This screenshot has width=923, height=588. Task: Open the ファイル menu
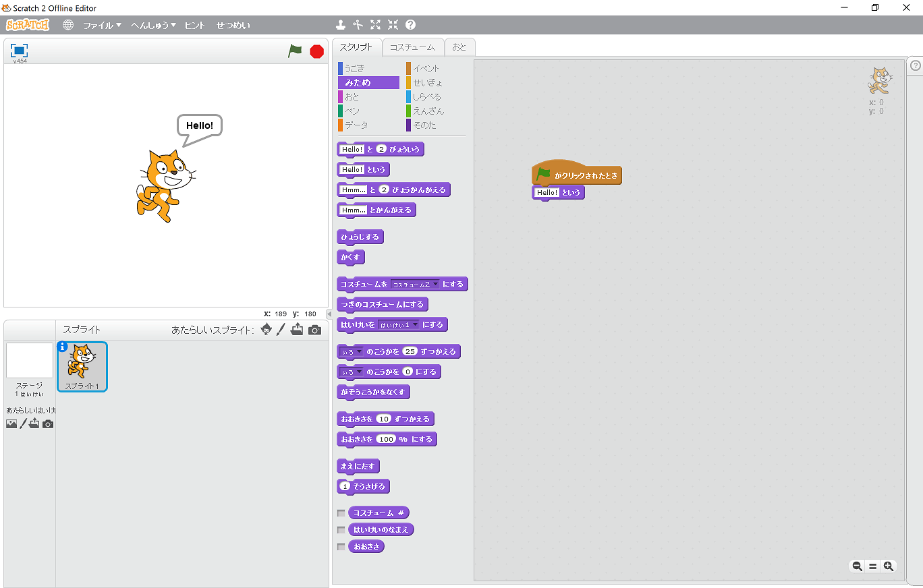(102, 25)
